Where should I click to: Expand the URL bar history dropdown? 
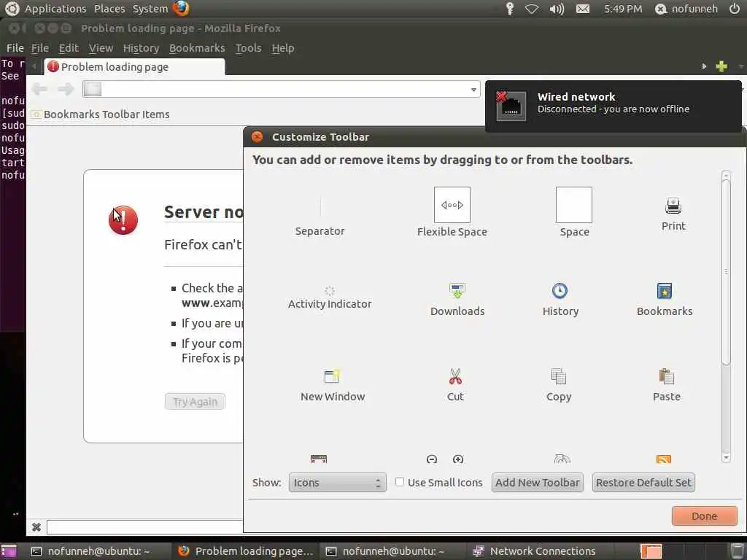coord(473,90)
